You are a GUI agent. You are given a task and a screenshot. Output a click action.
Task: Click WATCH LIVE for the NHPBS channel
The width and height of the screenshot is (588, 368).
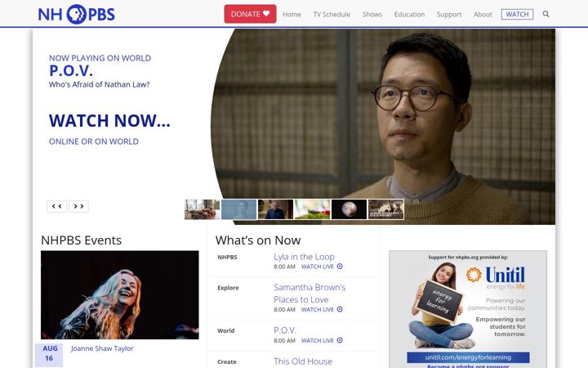point(317,267)
